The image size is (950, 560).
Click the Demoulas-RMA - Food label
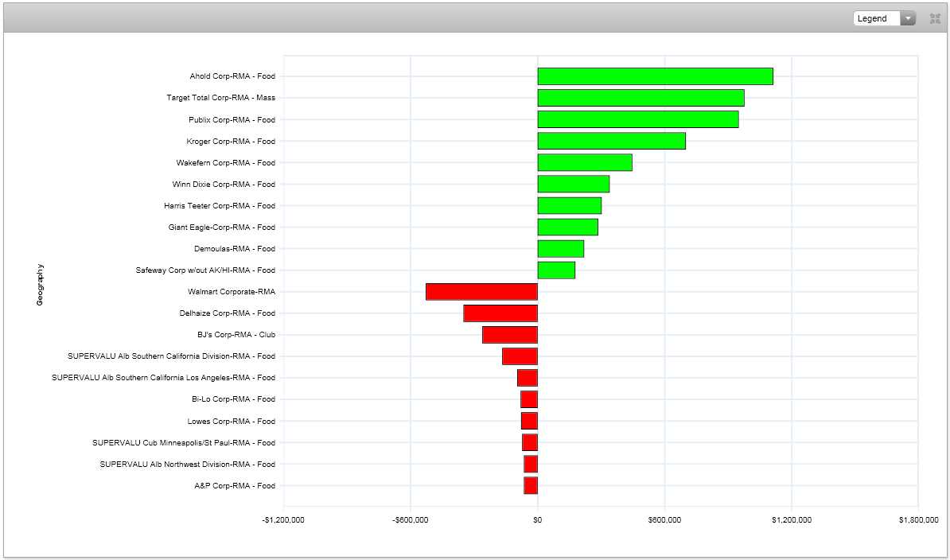234,249
